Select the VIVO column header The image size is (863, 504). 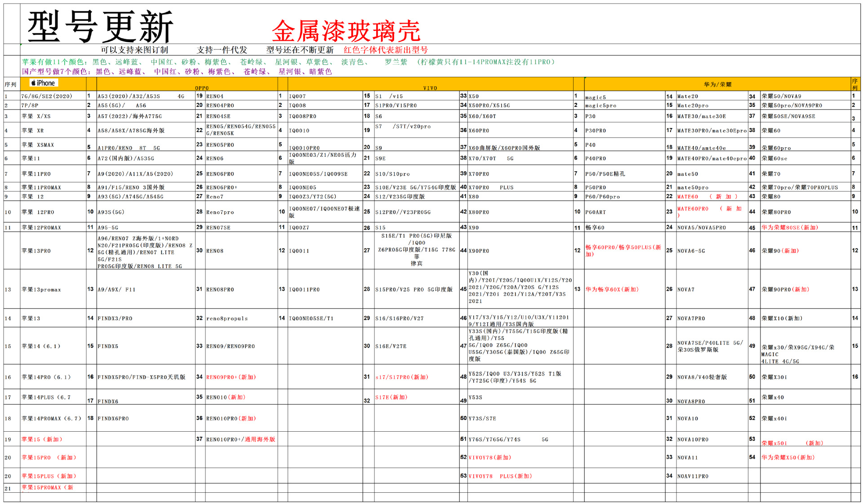pyautogui.click(x=430, y=88)
